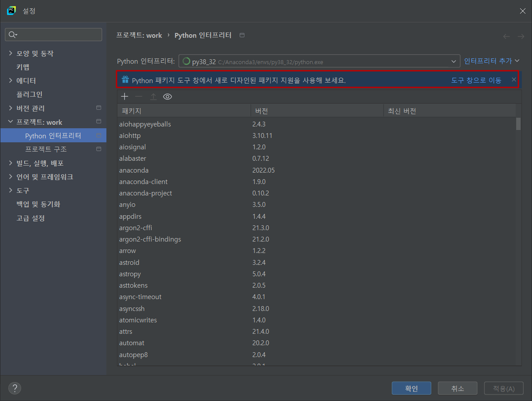
Task: Click the icon next to Python 인터프리터 breadcrumb
Action: point(242,35)
